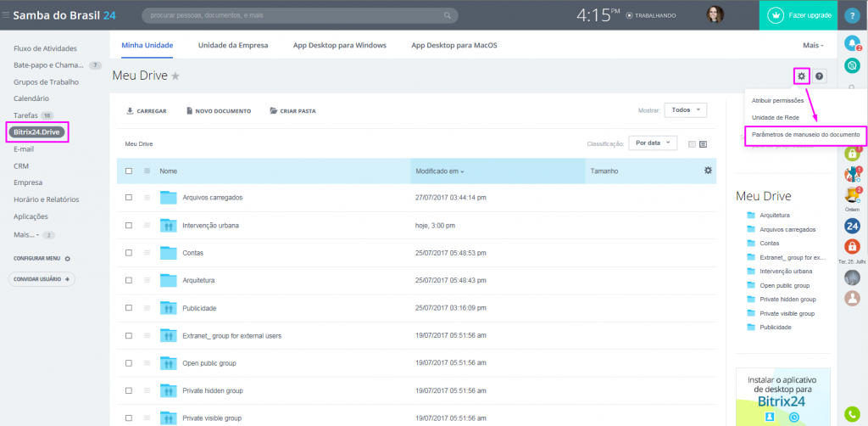Open the App Desktop para Windows tab

pos(339,45)
